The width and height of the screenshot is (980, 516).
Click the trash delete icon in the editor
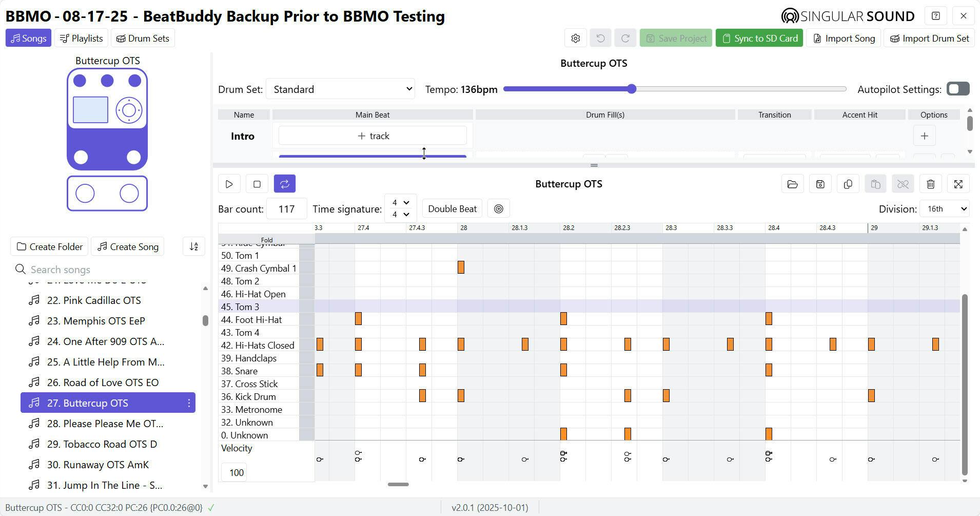coord(931,184)
